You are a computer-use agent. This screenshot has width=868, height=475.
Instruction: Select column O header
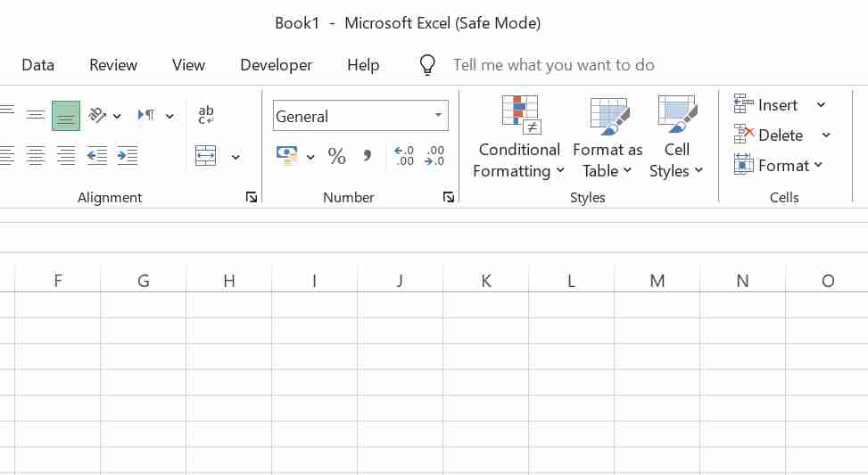(828, 281)
